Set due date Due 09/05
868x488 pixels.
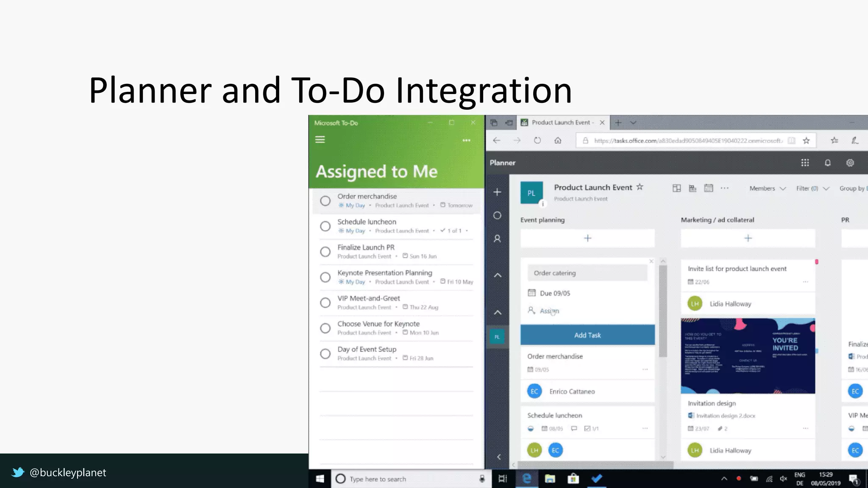pyautogui.click(x=549, y=293)
